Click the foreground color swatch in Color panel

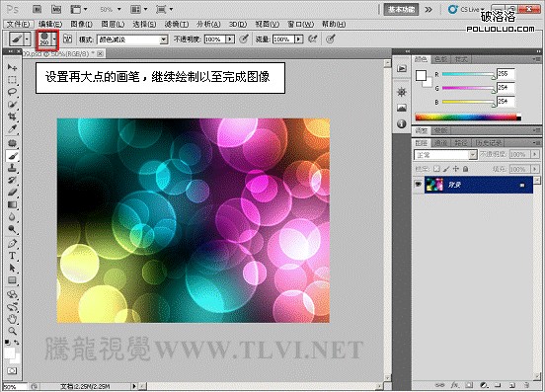coord(421,75)
